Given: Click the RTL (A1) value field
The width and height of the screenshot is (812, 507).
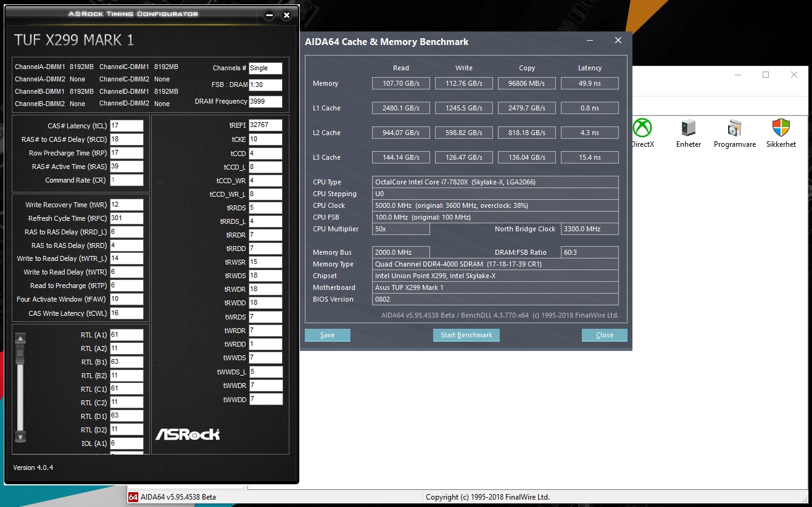Looking at the screenshot, I should [x=126, y=335].
